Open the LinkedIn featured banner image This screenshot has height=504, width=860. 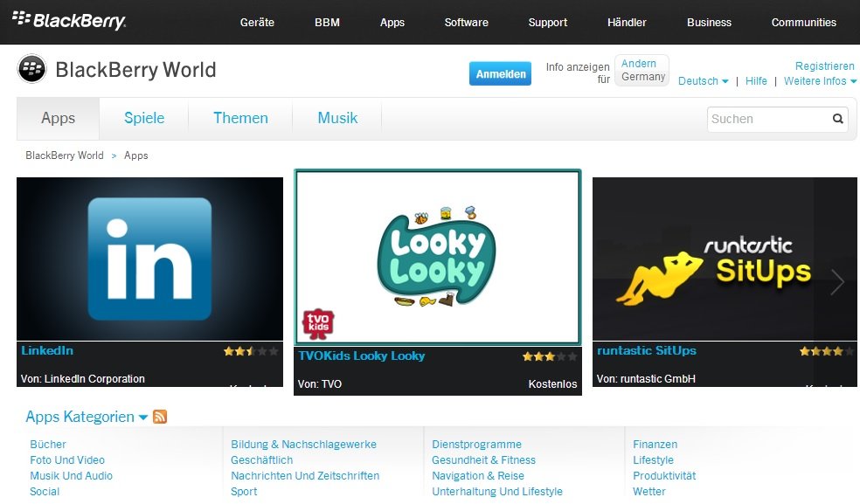[149, 259]
